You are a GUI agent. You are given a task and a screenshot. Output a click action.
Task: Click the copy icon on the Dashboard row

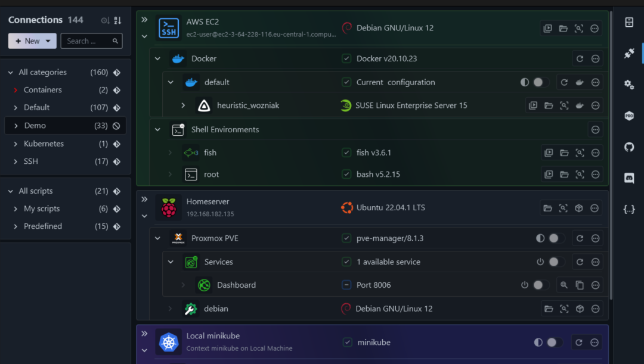coord(580,285)
